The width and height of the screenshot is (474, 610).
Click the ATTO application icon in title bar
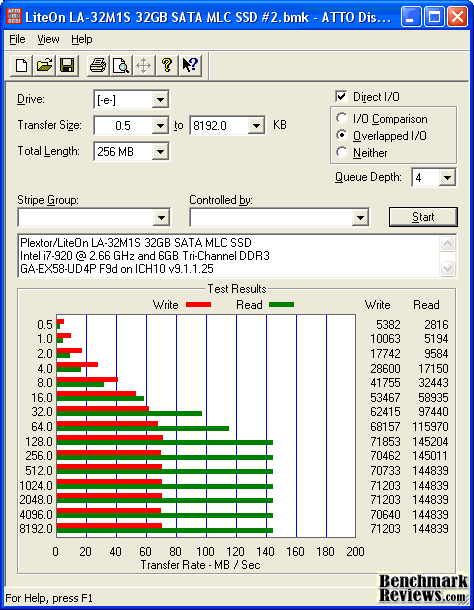[14, 17]
